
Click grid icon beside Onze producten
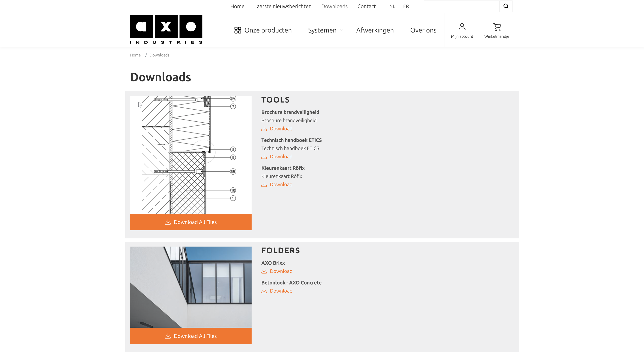pos(237,30)
